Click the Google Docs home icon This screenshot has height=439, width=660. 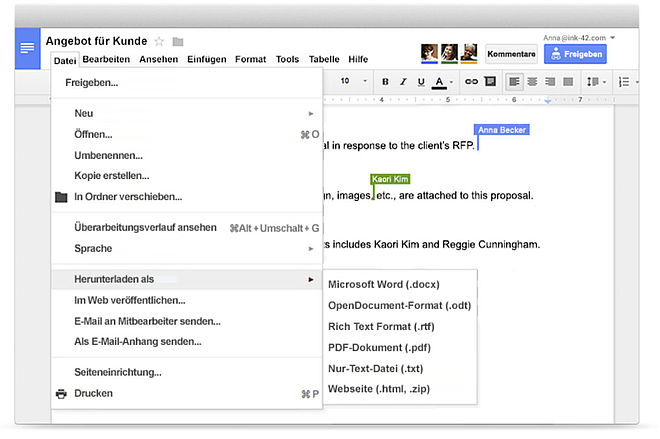click(x=27, y=48)
